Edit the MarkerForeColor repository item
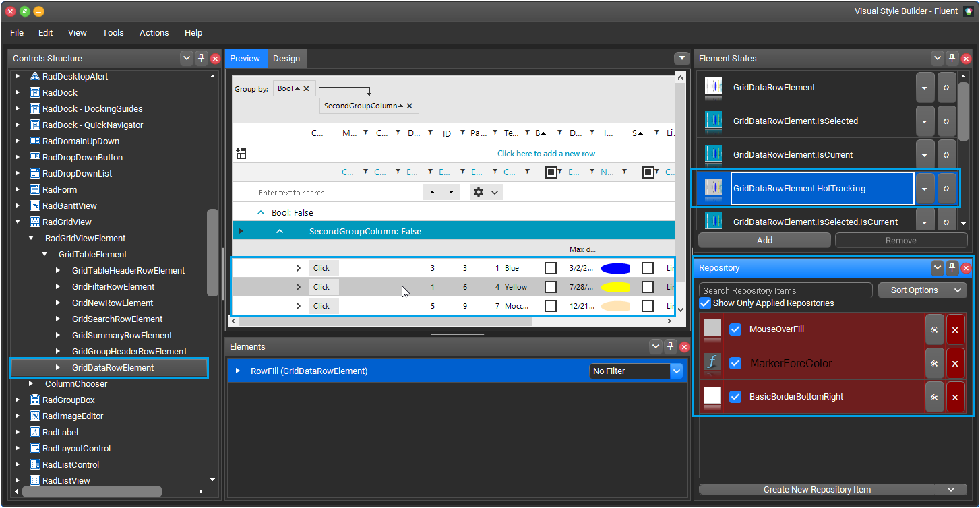The height and width of the screenshot is (508, 980). (934, 363)
